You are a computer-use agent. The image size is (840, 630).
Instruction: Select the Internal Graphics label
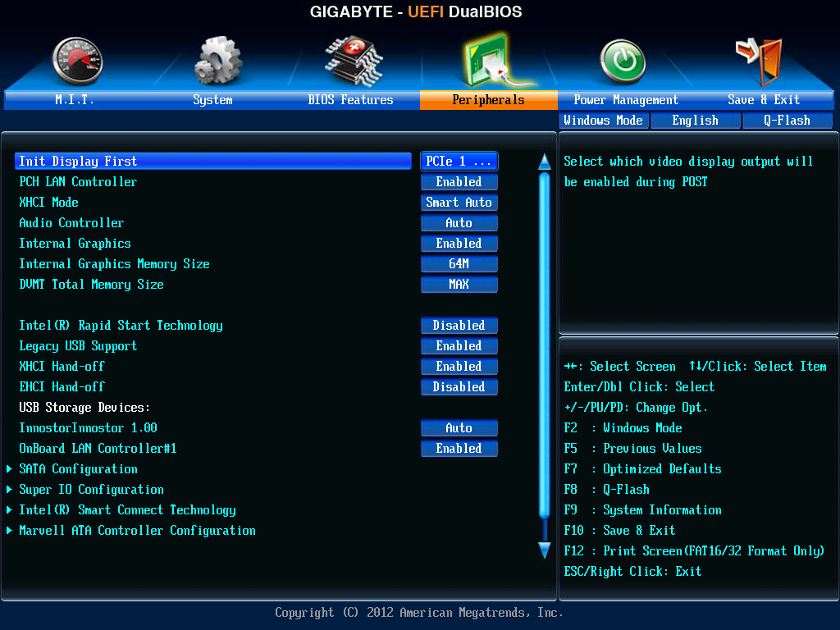tap(75, 243)
